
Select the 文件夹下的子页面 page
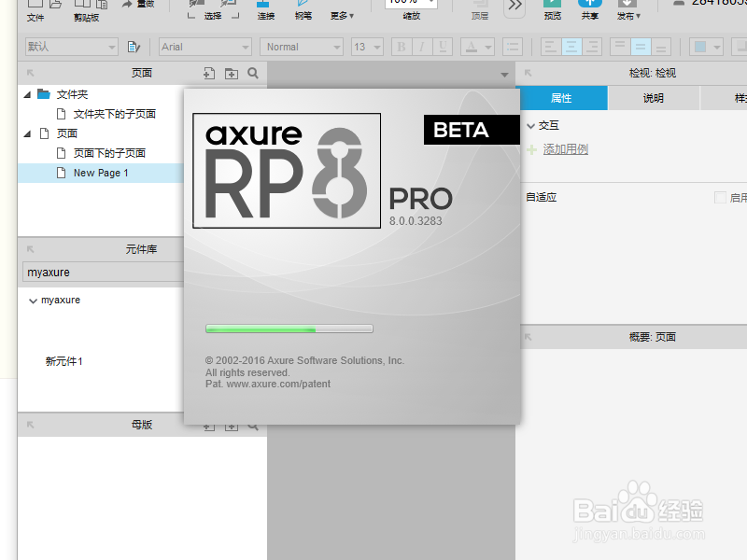click(114, 114)
